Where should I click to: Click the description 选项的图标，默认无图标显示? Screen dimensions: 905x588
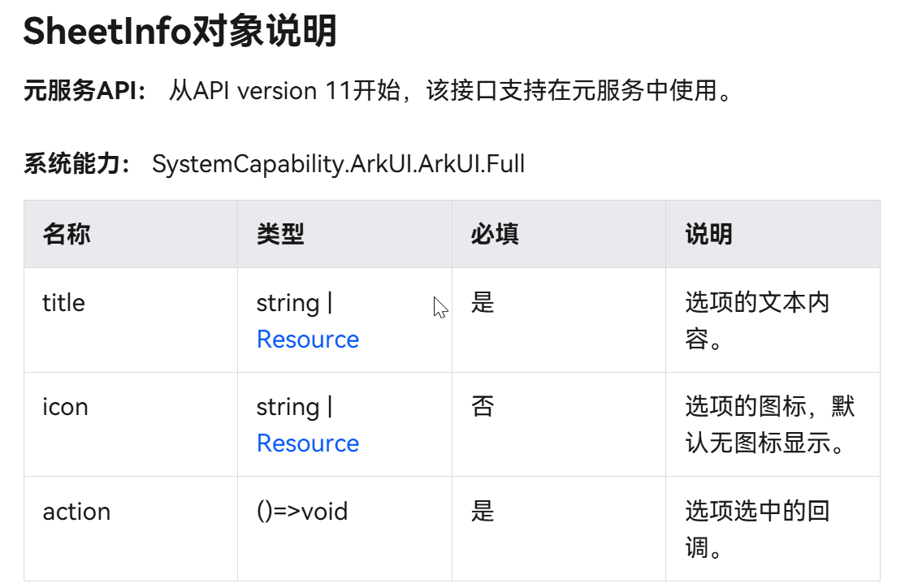tap(769, 425)
